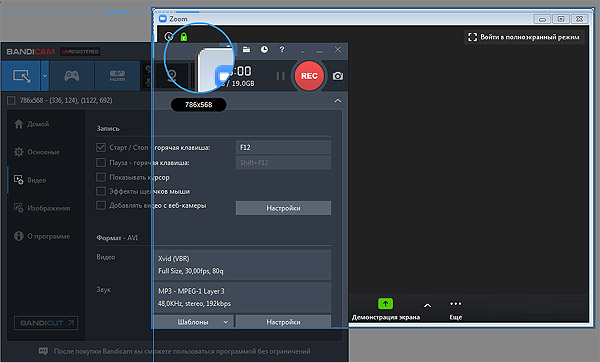Enable mouse click effects checkbox
This screenshot has width=600, height=362.
click(101, 191)
